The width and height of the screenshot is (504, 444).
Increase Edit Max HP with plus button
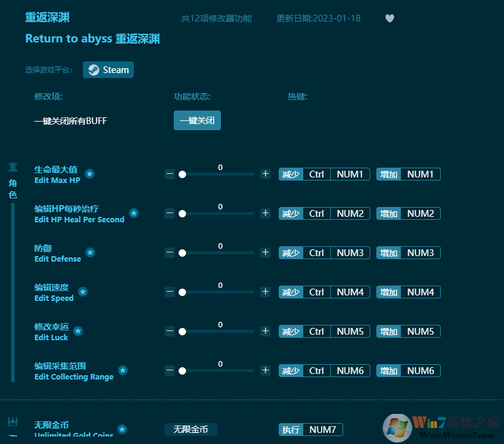(265, 174)
